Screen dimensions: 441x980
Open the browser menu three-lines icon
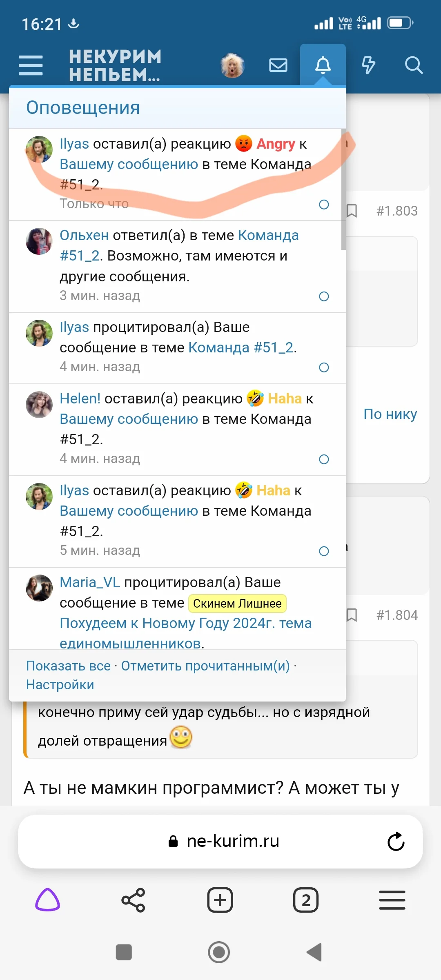pyautogui.click(x=392, y=900)
